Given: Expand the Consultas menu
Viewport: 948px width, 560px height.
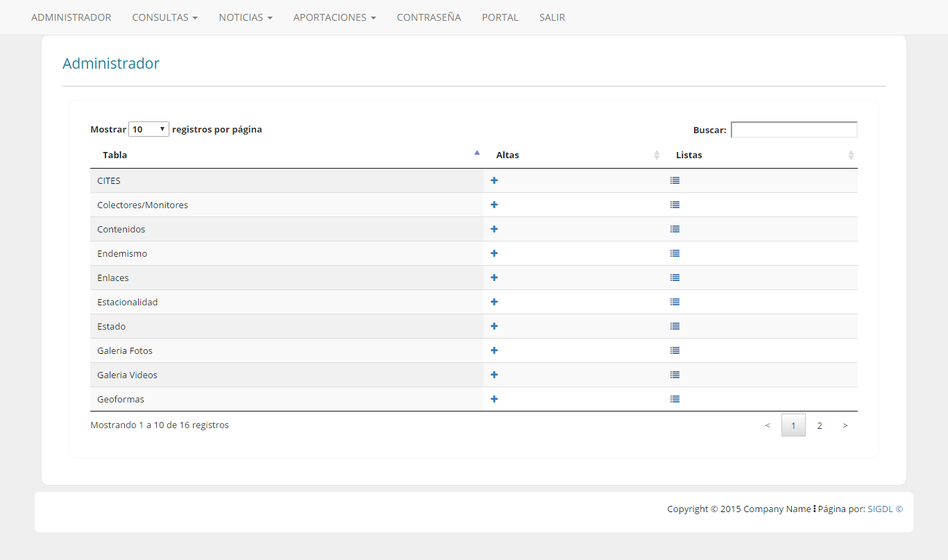Looking at the screenshot, I should pyautogui.click(x=164, y=17).
